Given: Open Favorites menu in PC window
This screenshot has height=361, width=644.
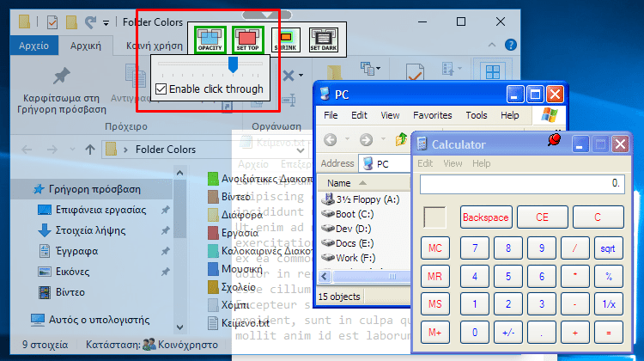Looking at the screenshot, I should [432, 115].
